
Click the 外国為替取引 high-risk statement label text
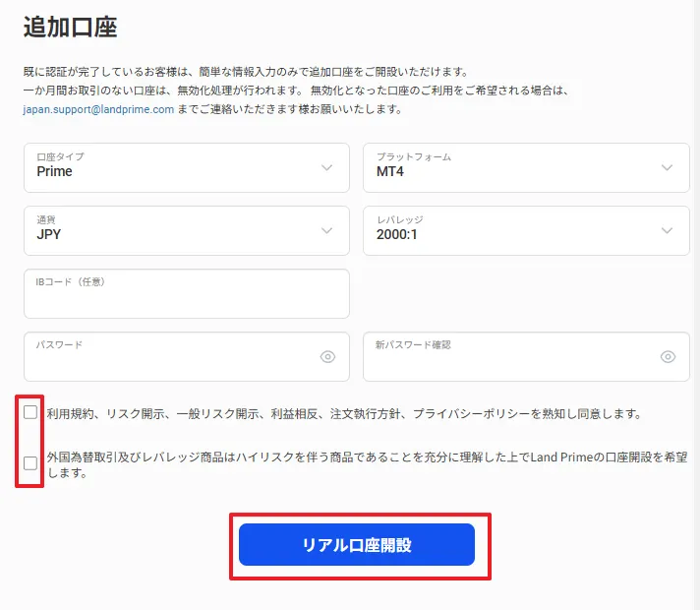pyautogui.click(x=367, y=464)
